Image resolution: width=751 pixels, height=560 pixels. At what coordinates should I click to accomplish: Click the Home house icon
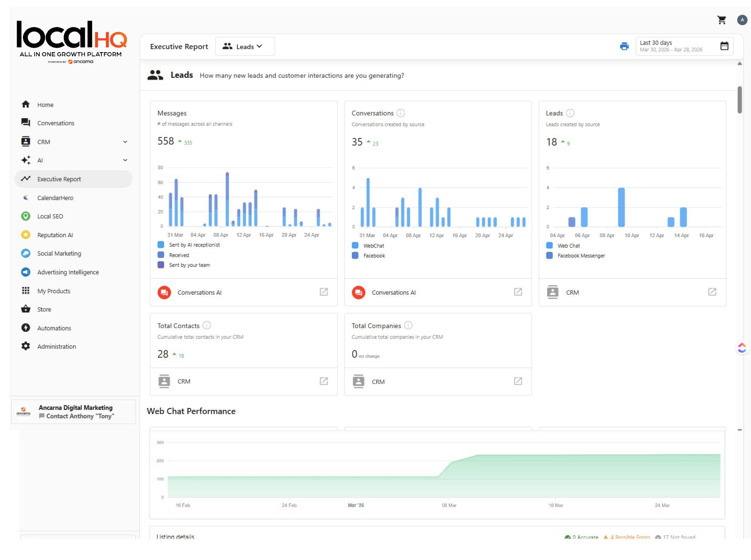click(26, 104)
